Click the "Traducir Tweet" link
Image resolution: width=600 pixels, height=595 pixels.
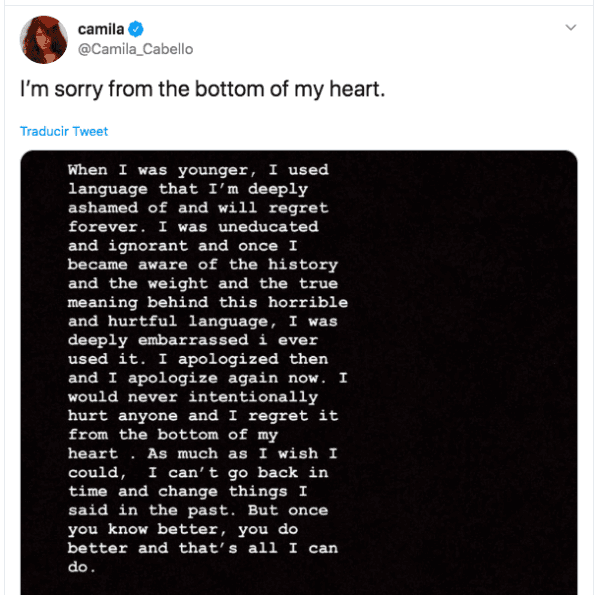[64, 132]
